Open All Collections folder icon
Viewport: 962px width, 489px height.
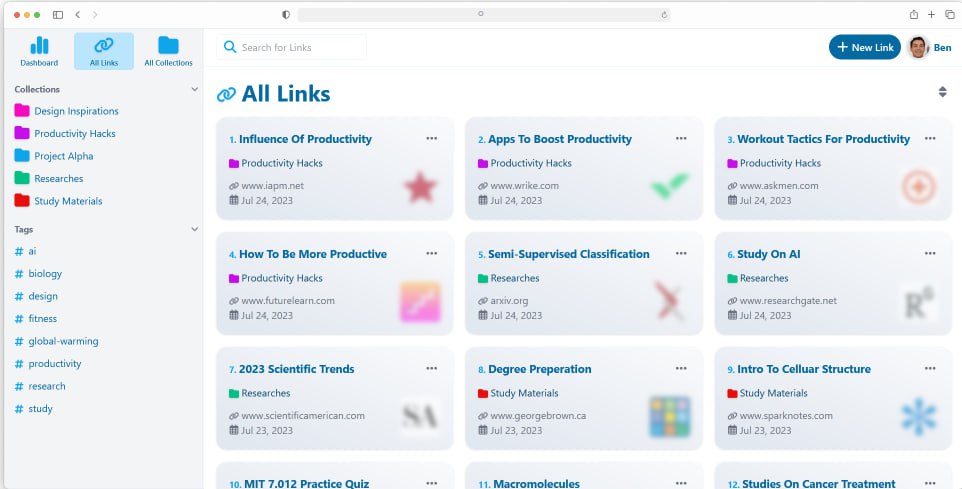[168, 46]
